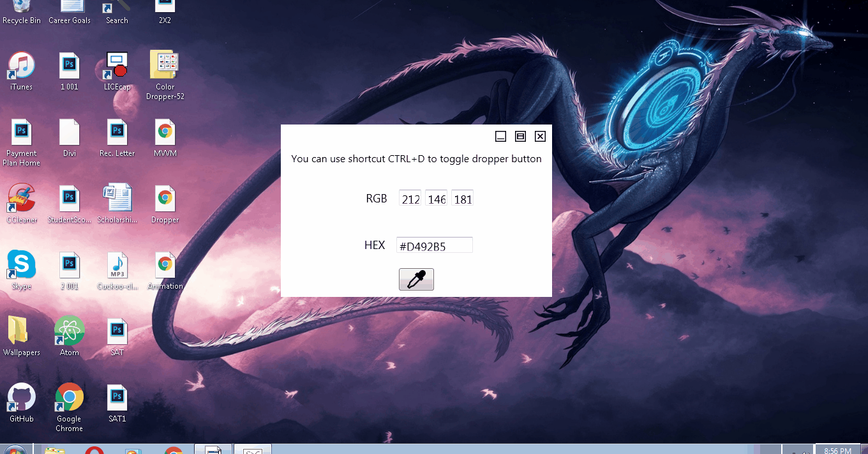Image resolution: width=868 pixels, height=454 pixels.
Task: Select the 2X2 desktop file
Action: (x=165, y=13)
